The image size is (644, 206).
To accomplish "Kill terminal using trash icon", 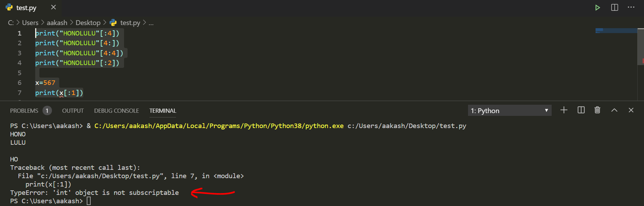I will 597,110.
